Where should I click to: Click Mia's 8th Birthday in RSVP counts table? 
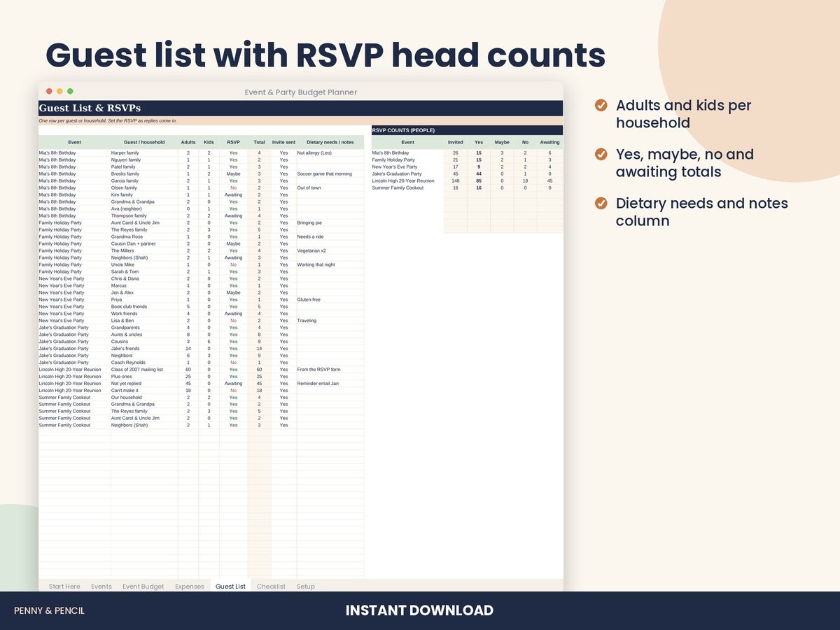tap(407, 153)
